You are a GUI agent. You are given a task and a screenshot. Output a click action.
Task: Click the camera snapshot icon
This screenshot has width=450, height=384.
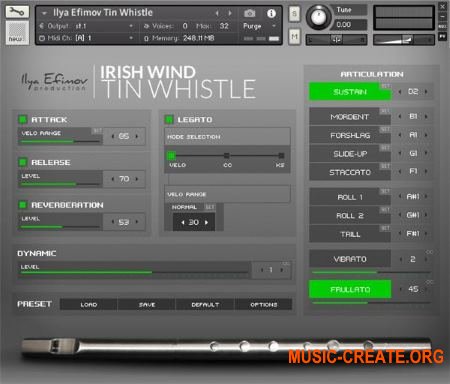point(250,13)
